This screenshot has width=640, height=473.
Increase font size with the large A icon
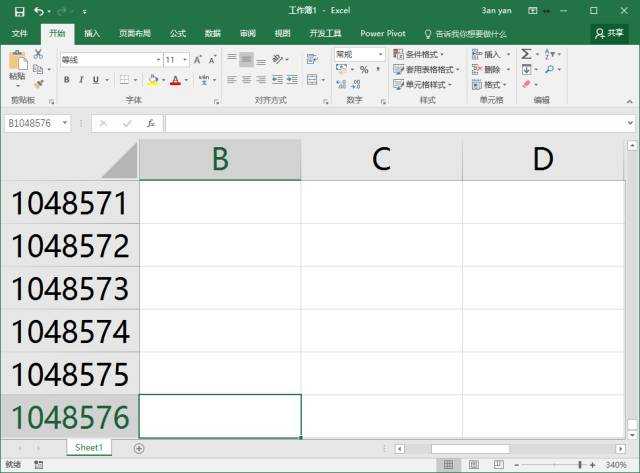pos(198,60)
